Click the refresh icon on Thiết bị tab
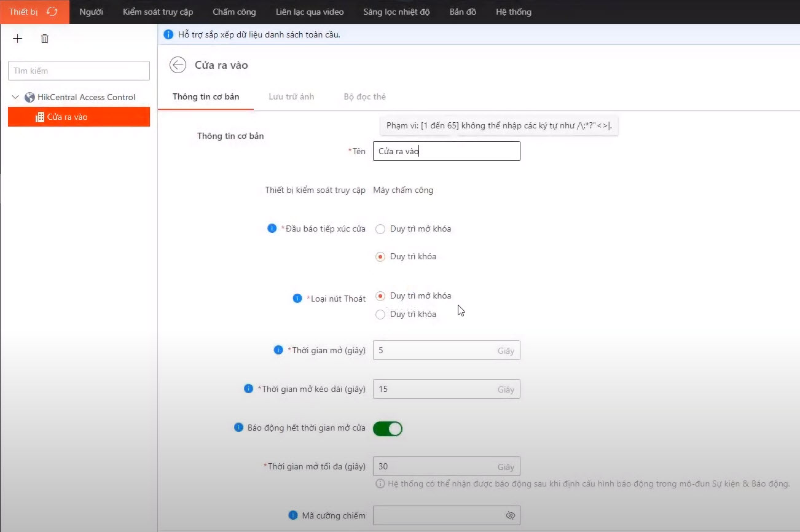This screenshot has width=800, height=532. tap(52, 12)
